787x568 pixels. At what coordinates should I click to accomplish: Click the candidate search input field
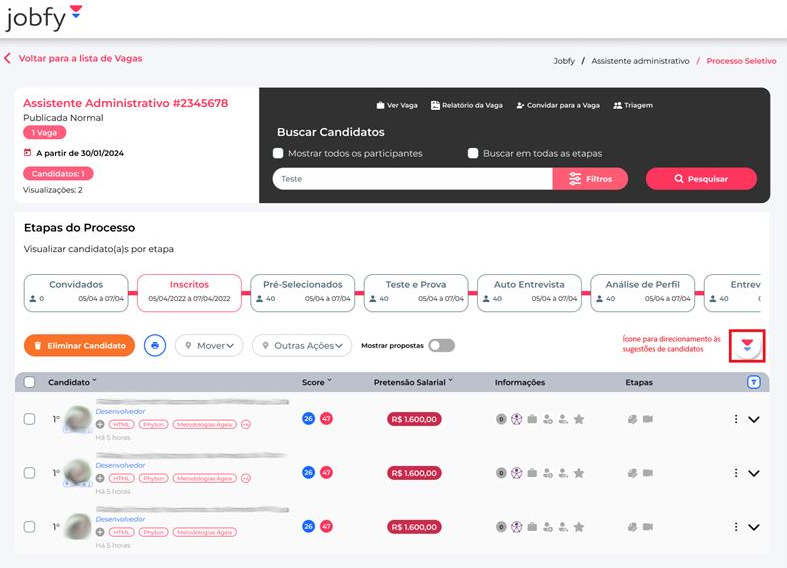click(412, 179)
